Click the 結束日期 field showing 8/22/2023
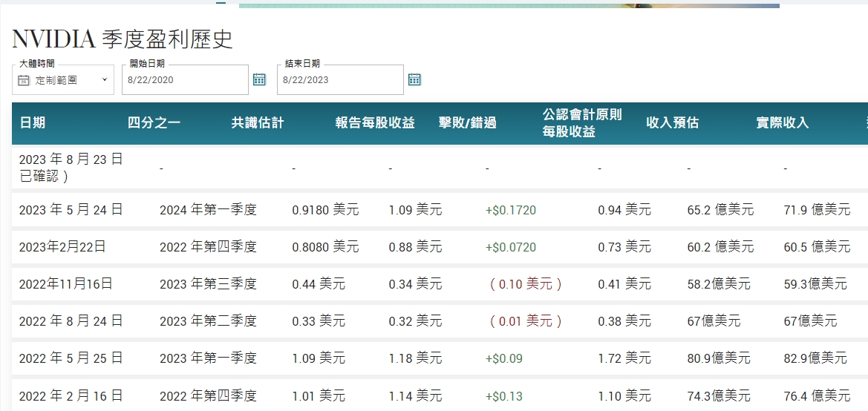868x411 pixels. pyautogui.click(x=341, y=79)
